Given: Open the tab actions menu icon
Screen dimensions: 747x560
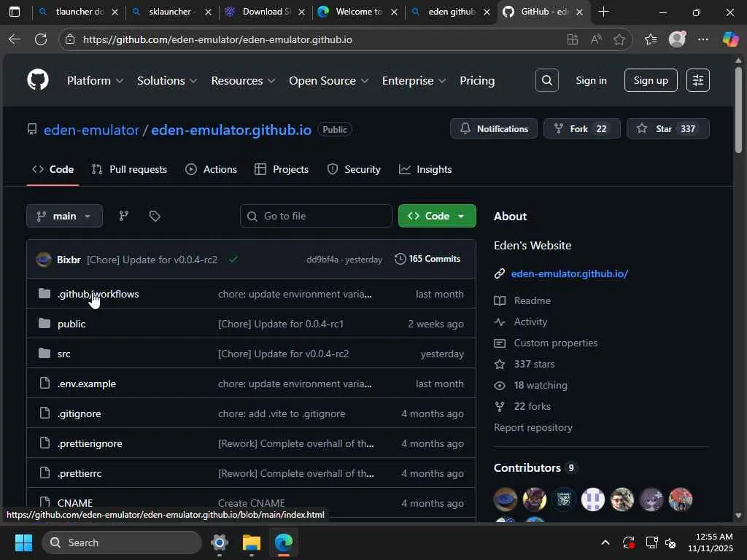Looking at the screenshot, I should click(15, 12).
